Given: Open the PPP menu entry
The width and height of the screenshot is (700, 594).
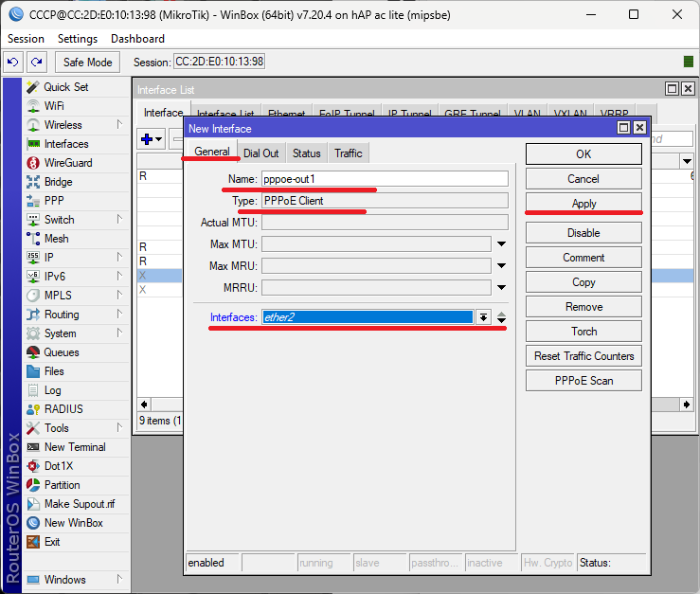Looking at the screenshot, I should 54,201.
